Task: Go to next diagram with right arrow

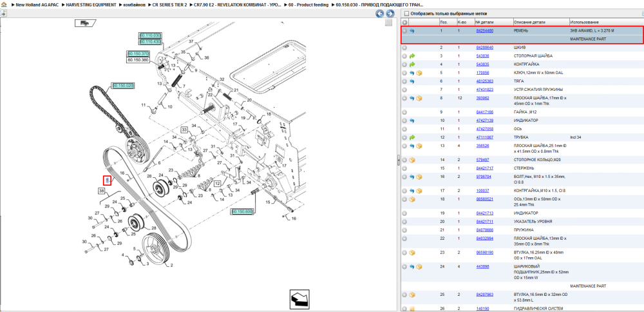Action: [x=390, y=14]
